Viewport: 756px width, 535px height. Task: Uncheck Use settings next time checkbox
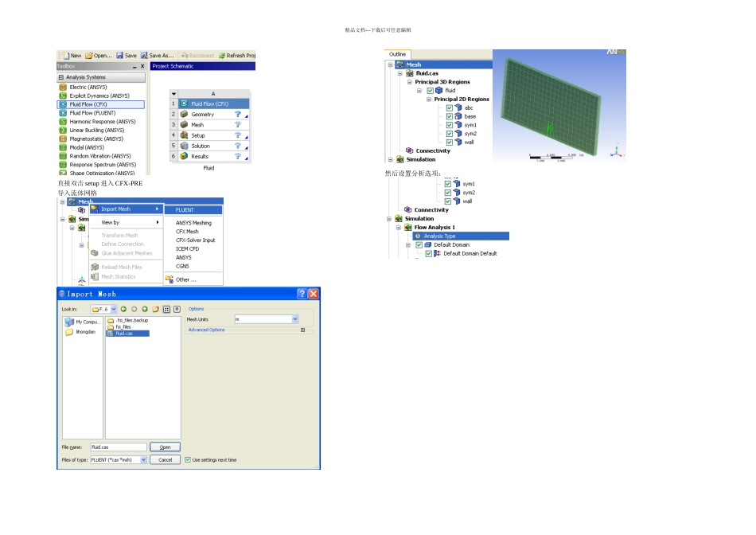tap(188, 459)
